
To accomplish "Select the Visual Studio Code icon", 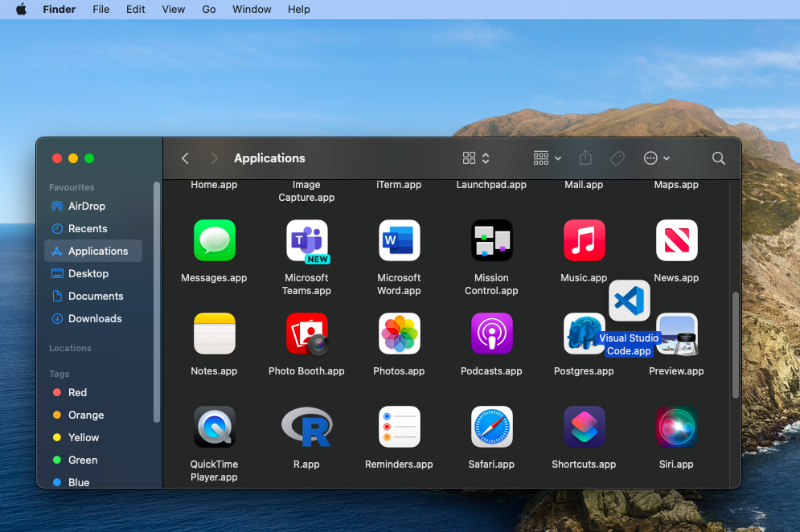I will (x=629, y=301).
